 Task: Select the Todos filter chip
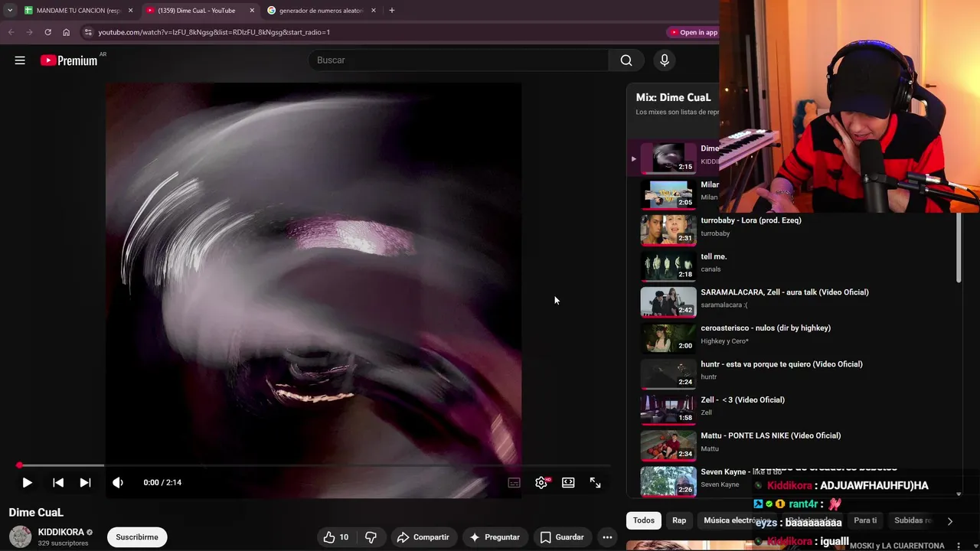[644, 520]
